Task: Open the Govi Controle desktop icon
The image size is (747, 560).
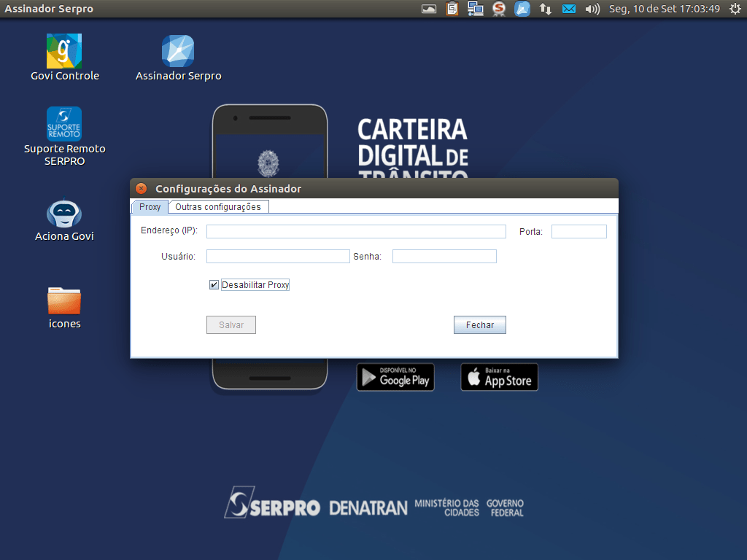Action: coord(64,52)
